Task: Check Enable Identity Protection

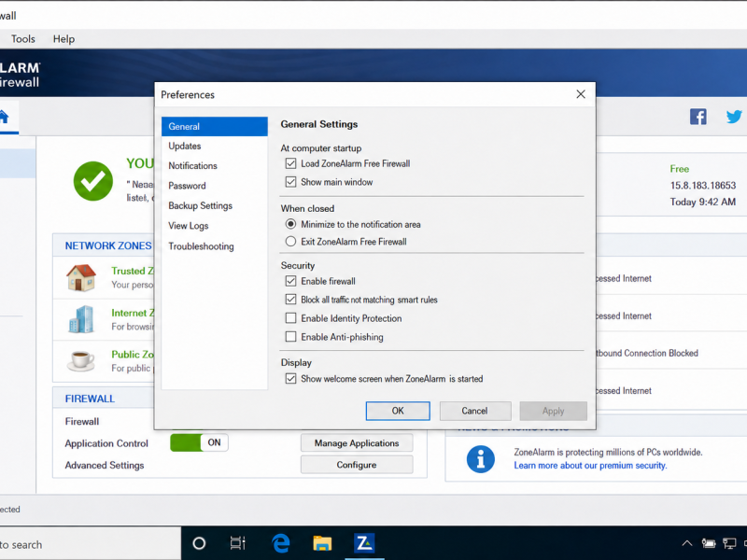Action: 290,318
